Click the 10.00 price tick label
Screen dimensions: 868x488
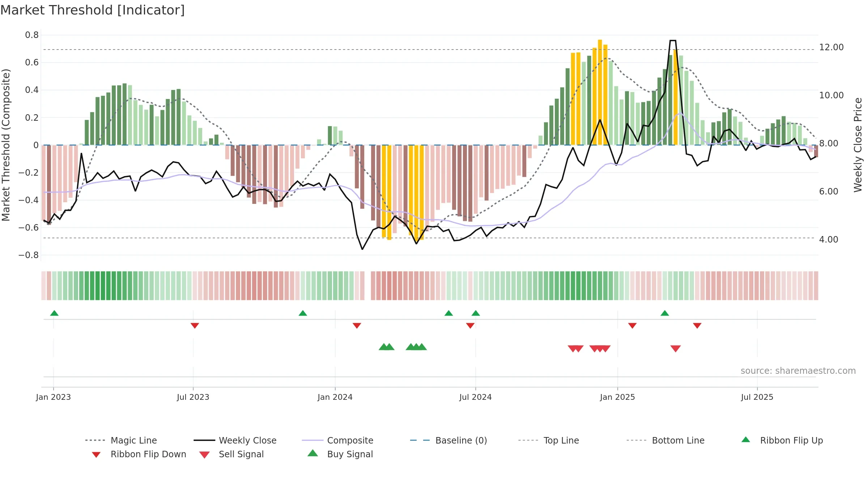click(831, 95)
